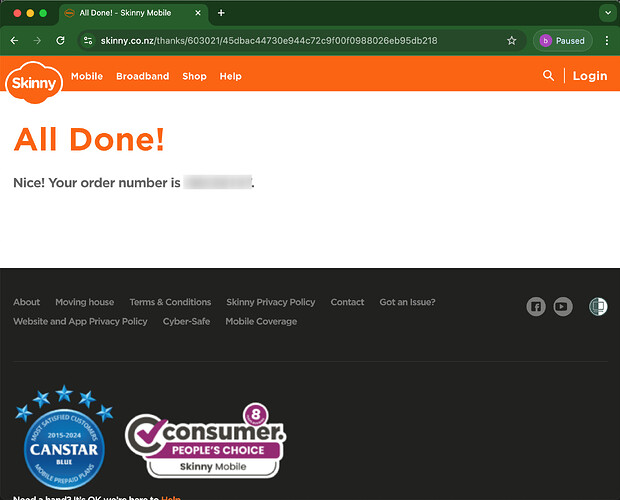Open the About footer link
Viewport: 620px width, 500px height.
coord(26,302)
